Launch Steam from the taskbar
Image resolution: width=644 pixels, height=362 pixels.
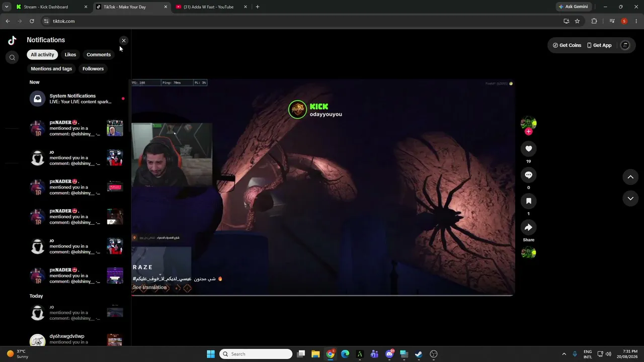coord(419,354)
